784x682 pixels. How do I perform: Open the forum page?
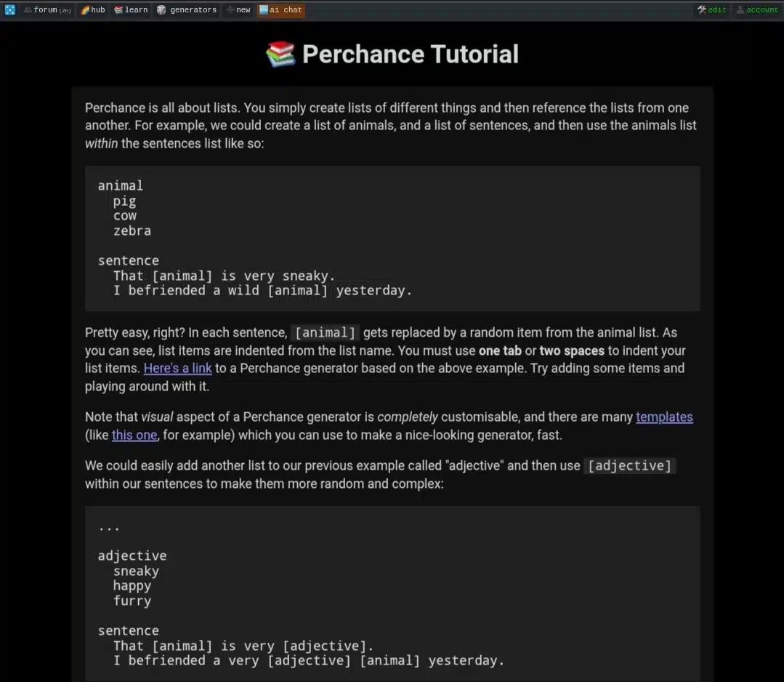point(48,10)
